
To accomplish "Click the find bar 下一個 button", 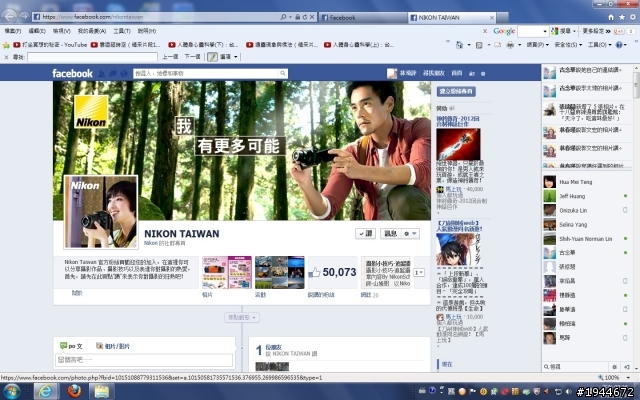I will tap(192, 57).
